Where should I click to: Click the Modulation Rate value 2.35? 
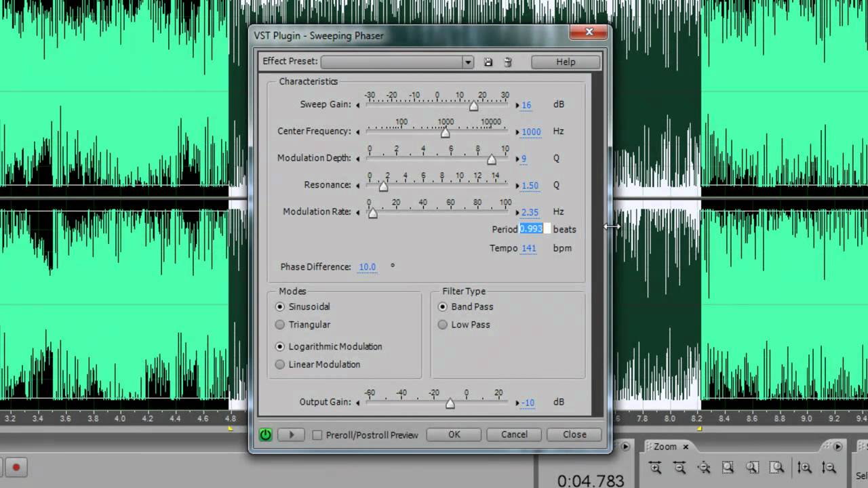pos(530,212)
